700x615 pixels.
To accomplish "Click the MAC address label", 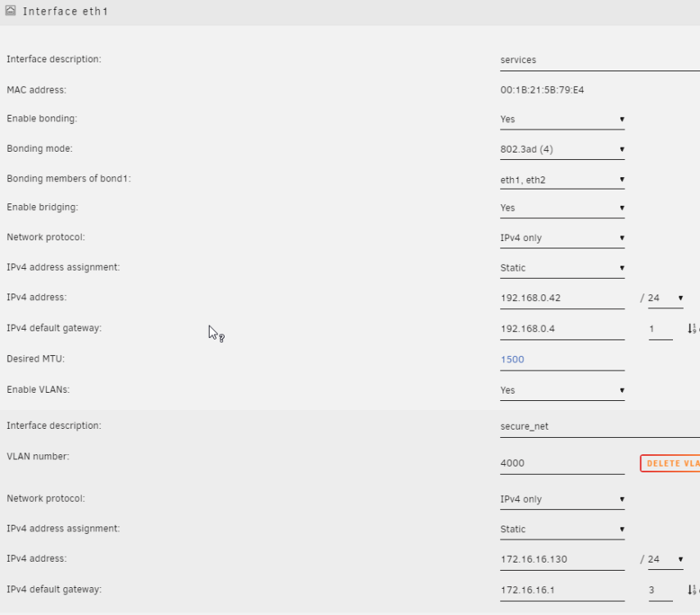I will tap(37, 89).
